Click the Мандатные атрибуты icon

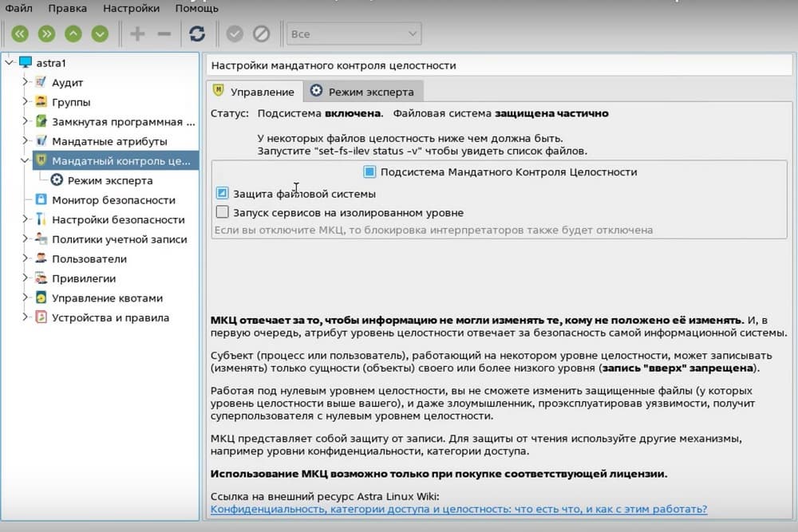[41, 141]
